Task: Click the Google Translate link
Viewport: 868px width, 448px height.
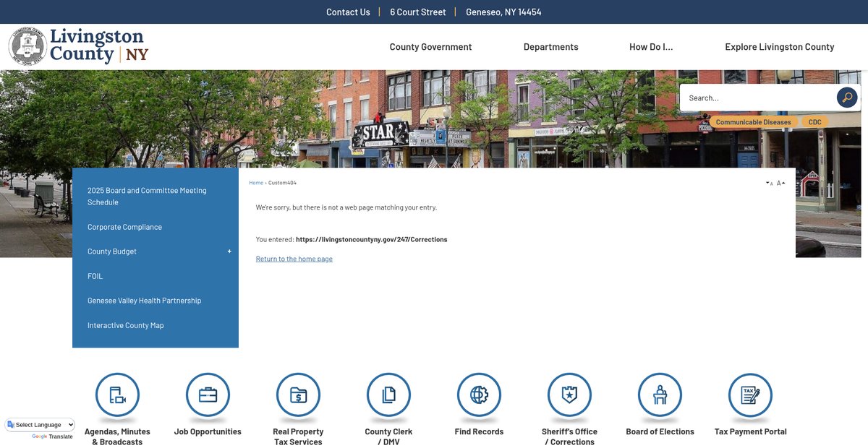Action: click(52, 436)
